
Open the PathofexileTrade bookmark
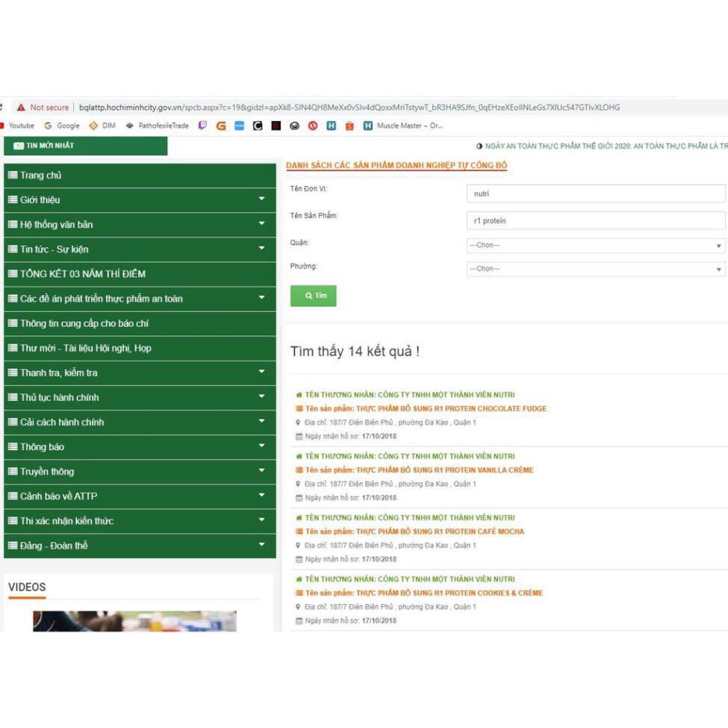[x=158, y=126]
